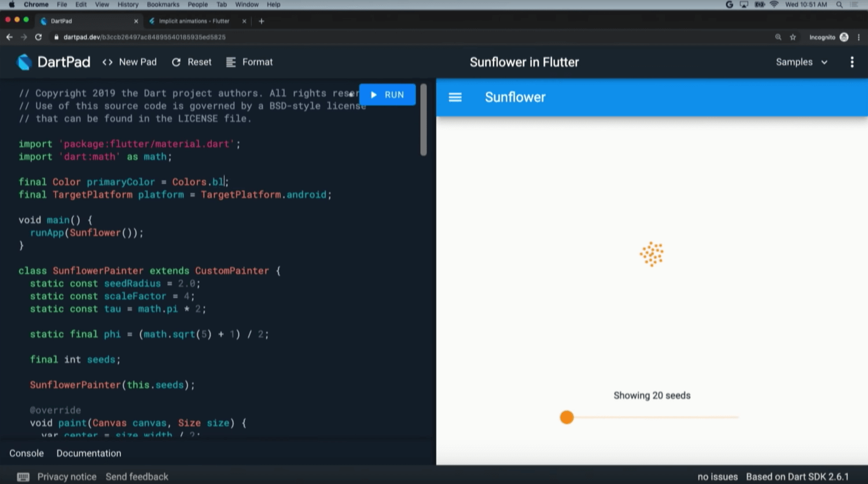The height and width of the screenshot is (484, 868).
Task: Open the History menu in menu bar
Action: pos(128,5)
